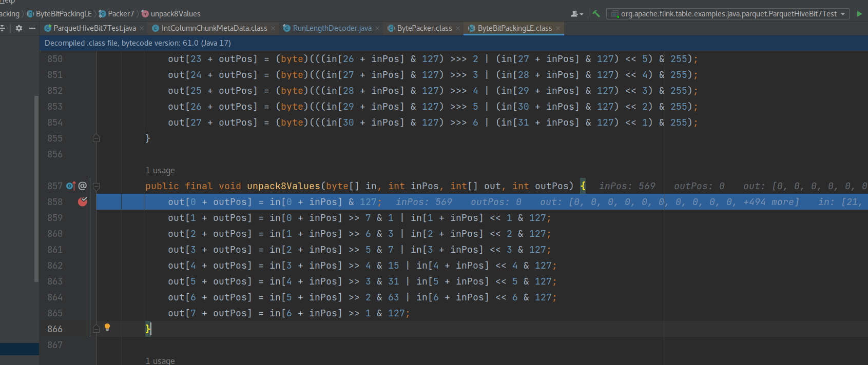
Task: Close the ByteBitPackingLE.class tab
Action: pos(558,28)
